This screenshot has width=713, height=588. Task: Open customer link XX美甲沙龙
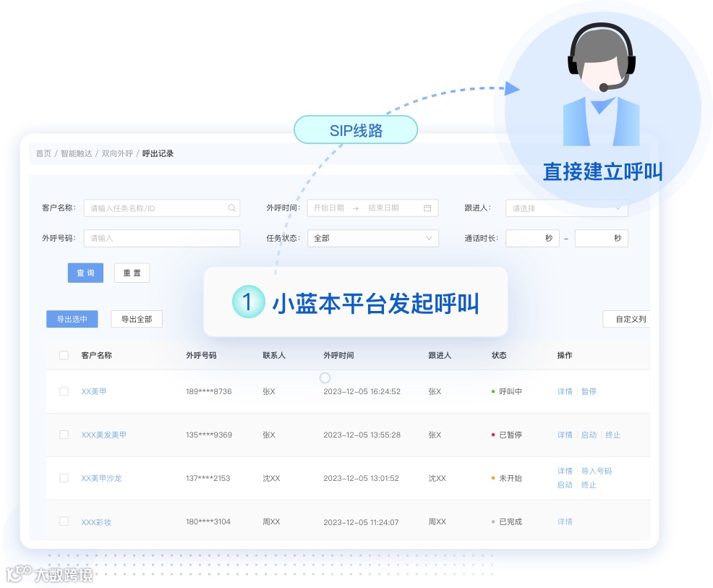(101, 478)
